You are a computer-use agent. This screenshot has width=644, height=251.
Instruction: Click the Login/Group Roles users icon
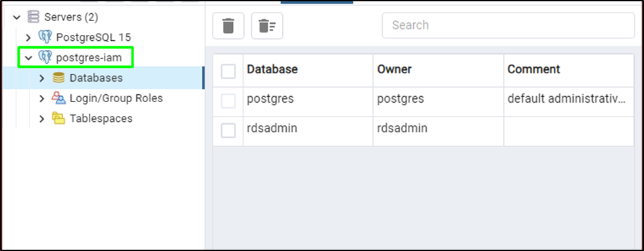59,98
